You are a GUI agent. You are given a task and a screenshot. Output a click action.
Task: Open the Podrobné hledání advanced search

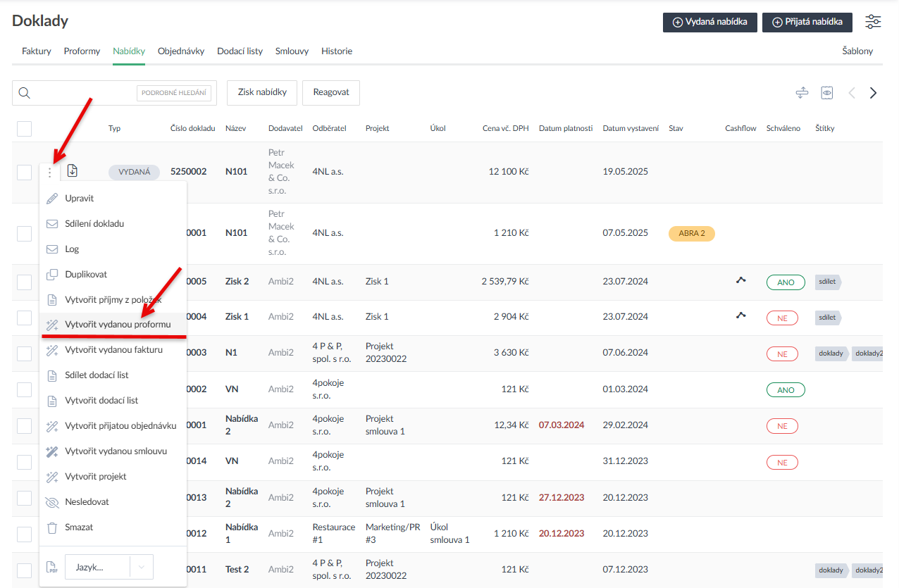(174, 93)
